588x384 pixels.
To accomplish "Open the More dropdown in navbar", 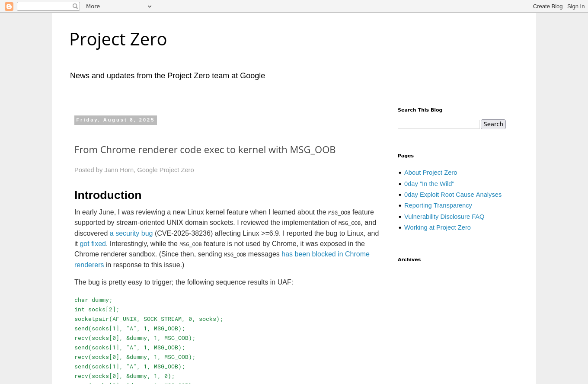I will click(x=119, y=6).
